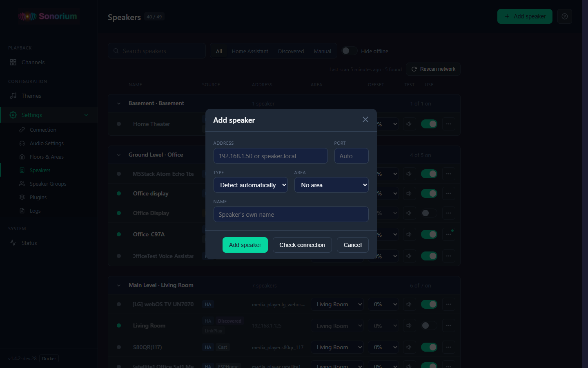Viewport: 588px width, 368px height.
Task: Cancel the Add speaker dialog
Action: pyautogui.click(x=353, y=245)
